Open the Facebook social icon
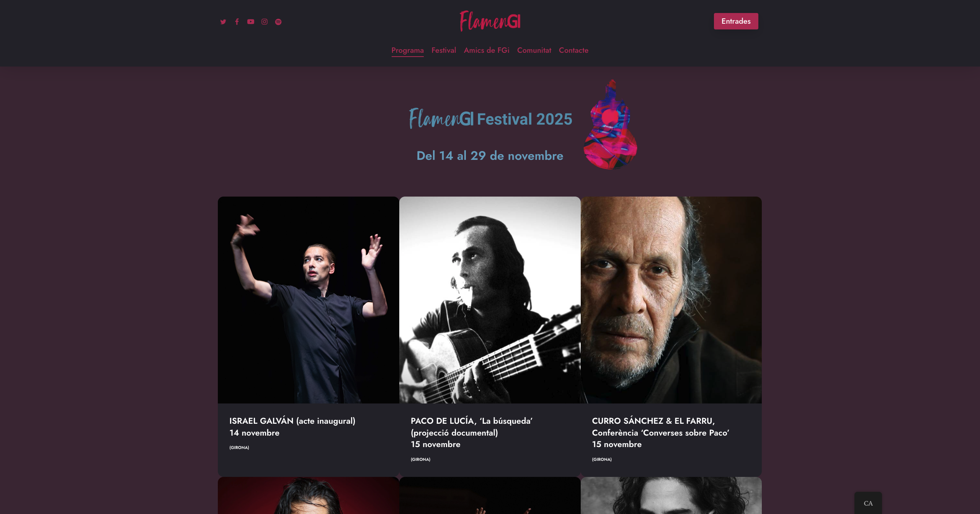The height and width of the screenshot is (514, 980). 237,22
